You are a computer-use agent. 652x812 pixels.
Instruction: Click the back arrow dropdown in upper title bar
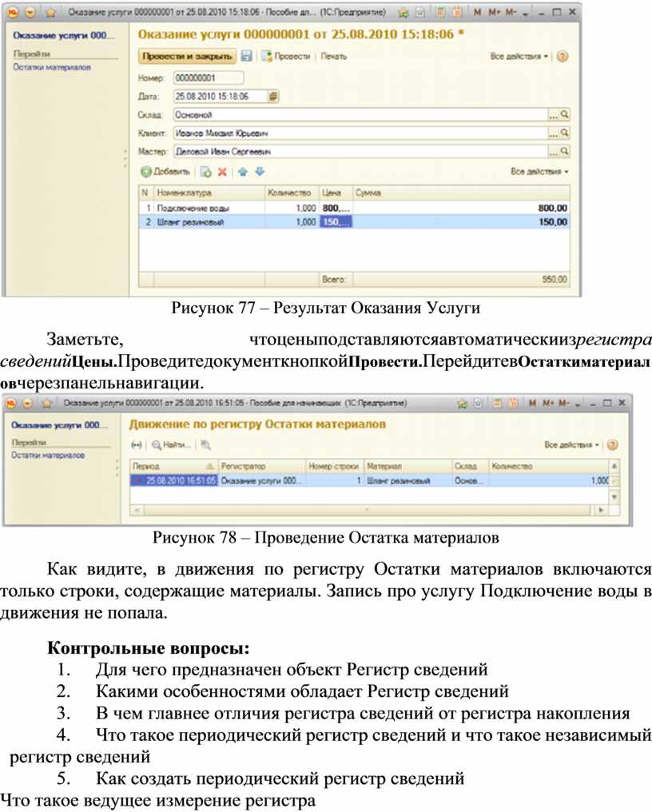click(x=30, y=13)
